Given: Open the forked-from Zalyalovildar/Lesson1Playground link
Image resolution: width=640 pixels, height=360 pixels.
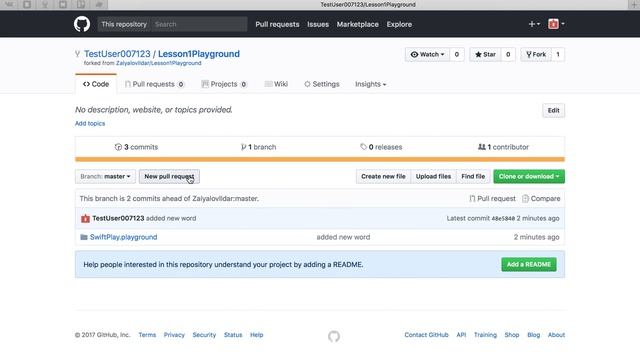Looking at the screenshot, I should click(x=158, y=63).
